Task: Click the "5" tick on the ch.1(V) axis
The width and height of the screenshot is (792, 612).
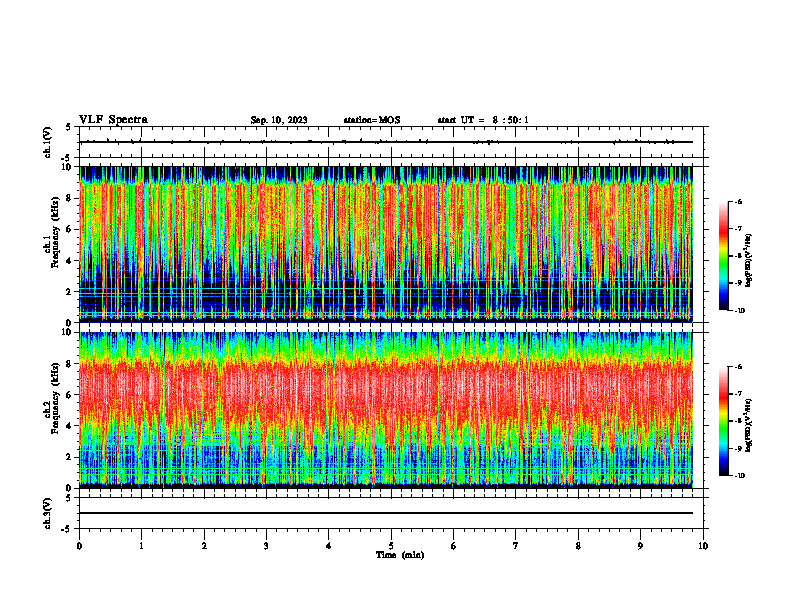Action: coord(70,127)
